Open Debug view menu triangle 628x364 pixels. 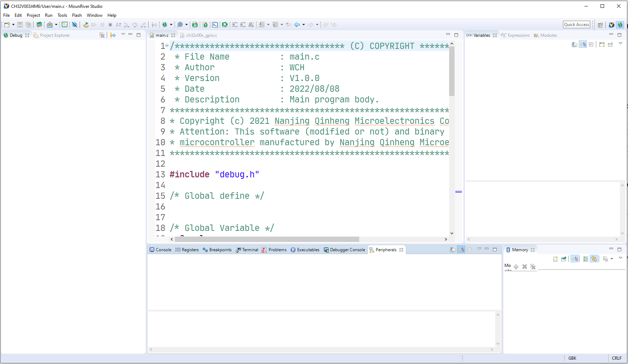pos(123,34)
